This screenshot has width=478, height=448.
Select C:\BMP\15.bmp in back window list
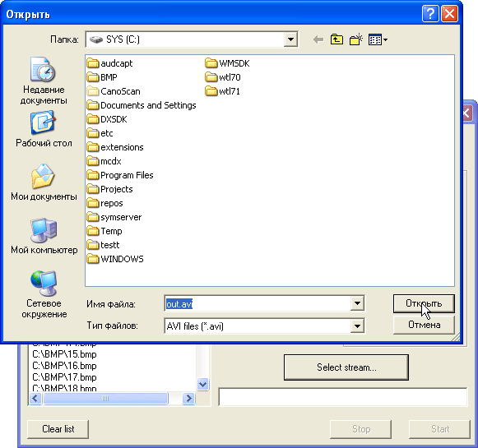pyautogui.click(x=64, y=354)
